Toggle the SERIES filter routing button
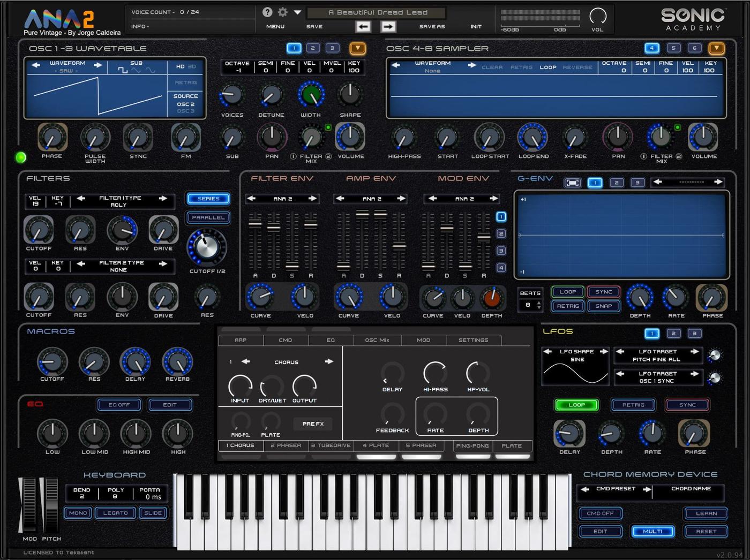Image resolution: width=750 pixels, height=560 pixels. pos(208,199)
